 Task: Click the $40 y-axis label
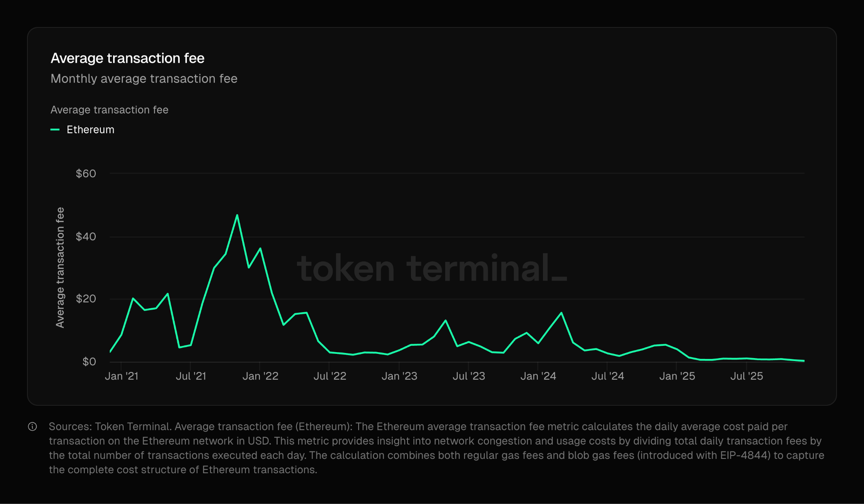pyautogui.click(x=86, y=236)
